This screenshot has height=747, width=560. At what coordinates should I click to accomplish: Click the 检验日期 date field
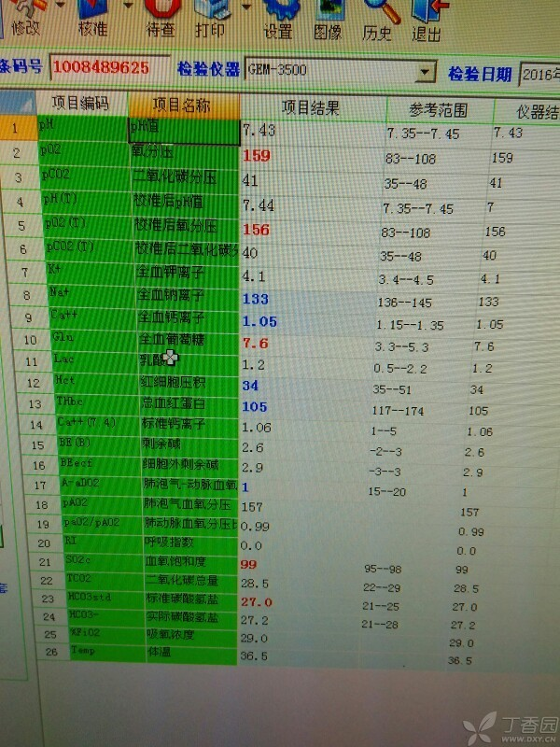[539, 75]
